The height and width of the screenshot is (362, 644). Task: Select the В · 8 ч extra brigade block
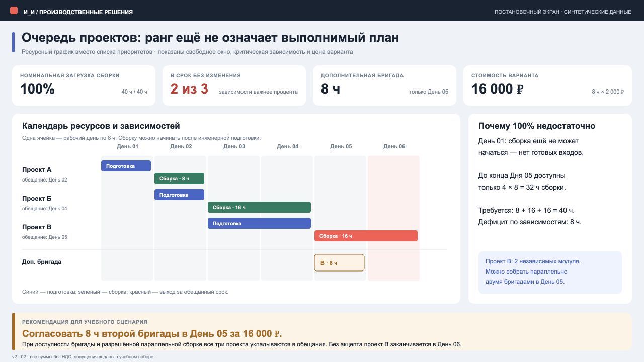(x=339, y=262)
